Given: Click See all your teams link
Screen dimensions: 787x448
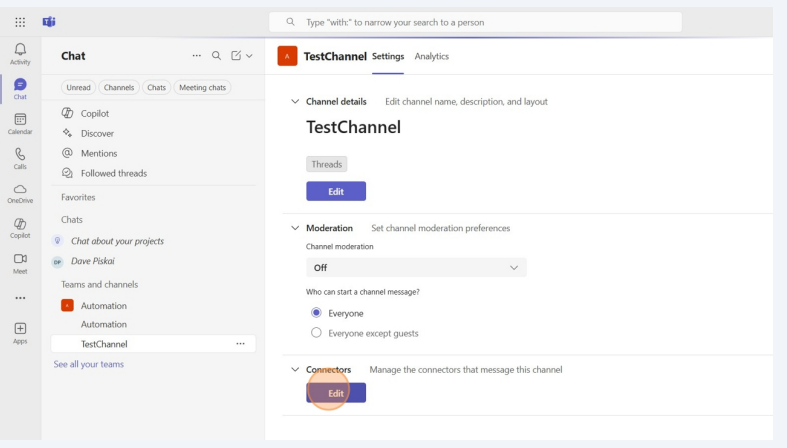Looking at the screenshot, I should point(89,364).
